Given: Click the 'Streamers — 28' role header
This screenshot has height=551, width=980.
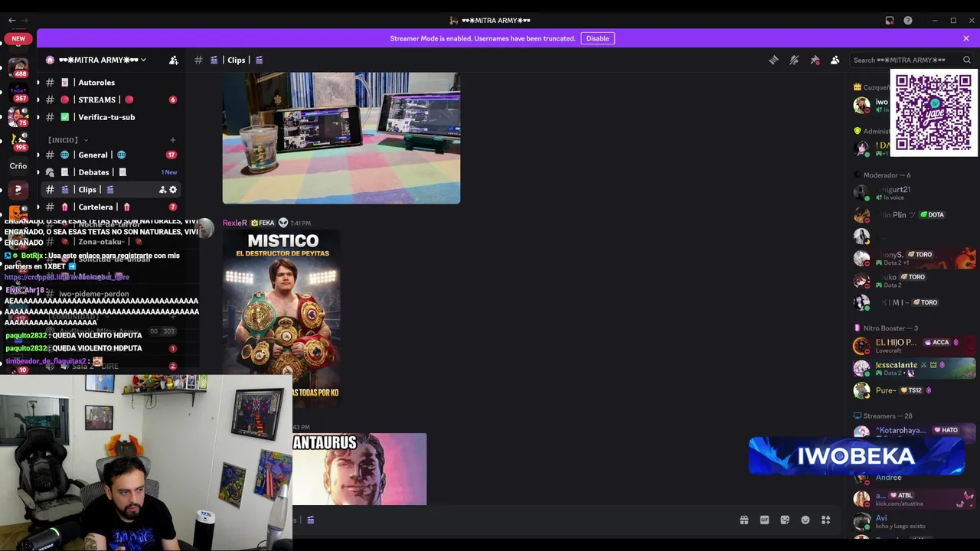Looking at the screenshot, I should click(x=888, y=416).
